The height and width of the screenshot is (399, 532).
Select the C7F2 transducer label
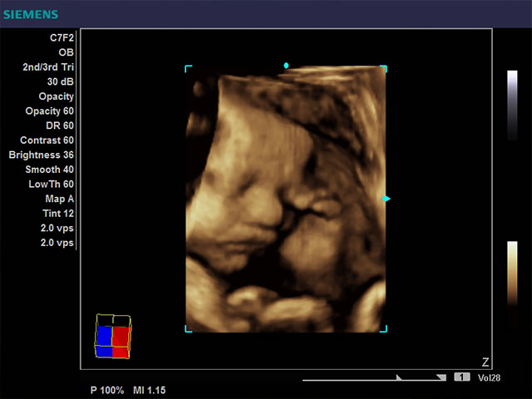(x=62, y=37)
